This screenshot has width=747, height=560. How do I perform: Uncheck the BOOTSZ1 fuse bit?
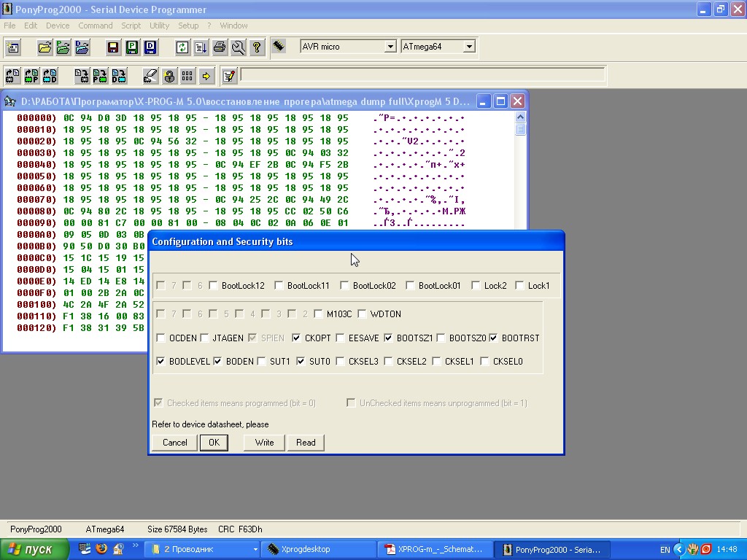coord(388,338)
